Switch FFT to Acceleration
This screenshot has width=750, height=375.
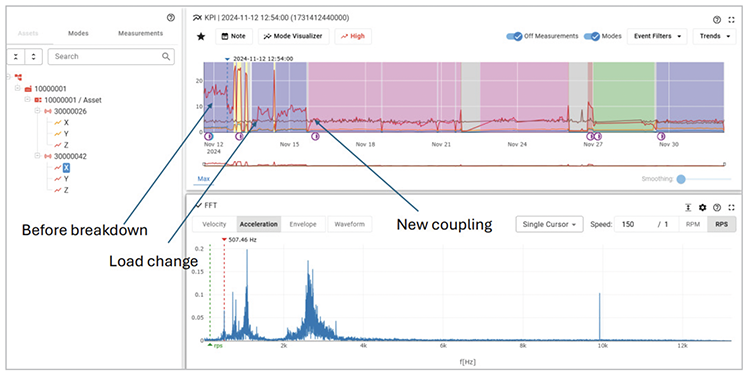259,224
